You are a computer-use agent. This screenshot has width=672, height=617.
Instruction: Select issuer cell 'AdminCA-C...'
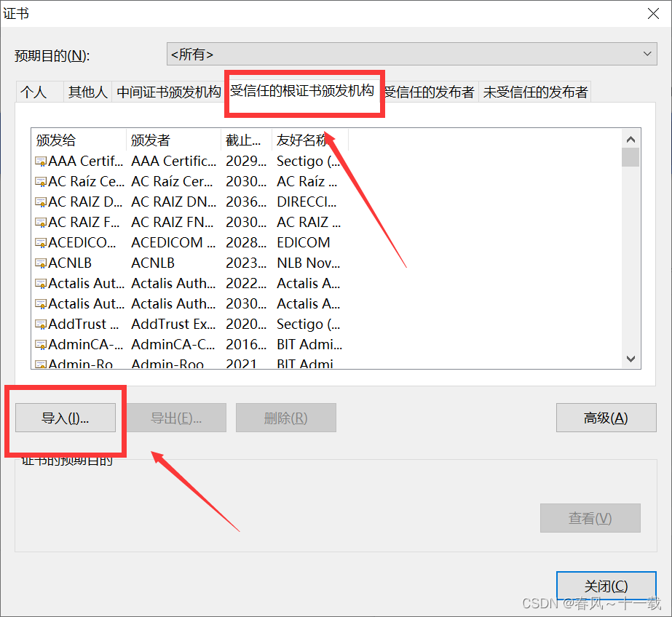tap(173, 345)
